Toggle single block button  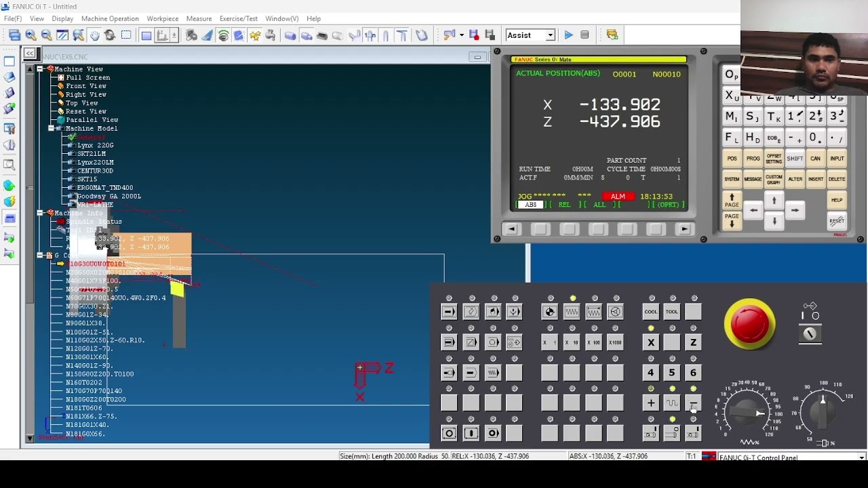(449, 342)
